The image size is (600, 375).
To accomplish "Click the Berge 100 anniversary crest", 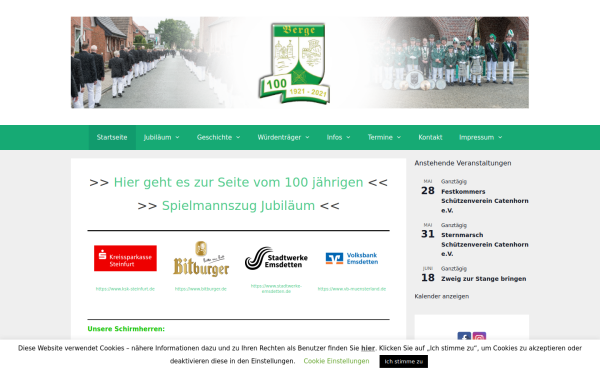I will pyautogui.click(x=294, y=63).
